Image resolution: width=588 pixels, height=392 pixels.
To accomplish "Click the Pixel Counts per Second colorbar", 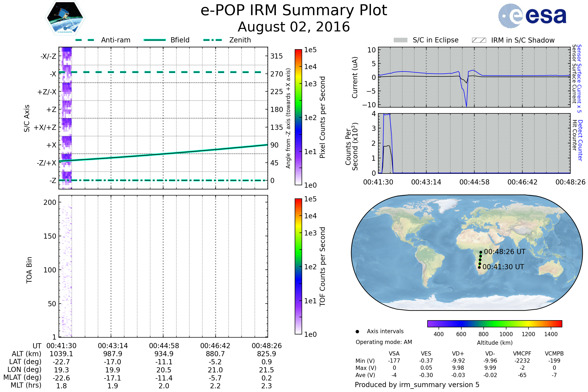I will [x=298, y=117].
